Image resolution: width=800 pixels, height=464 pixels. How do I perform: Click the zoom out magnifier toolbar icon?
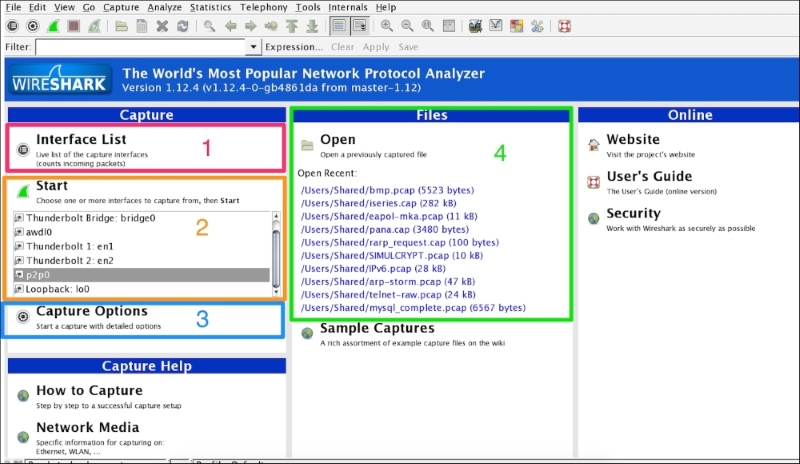pyautogui.click(x=408, y=26)
